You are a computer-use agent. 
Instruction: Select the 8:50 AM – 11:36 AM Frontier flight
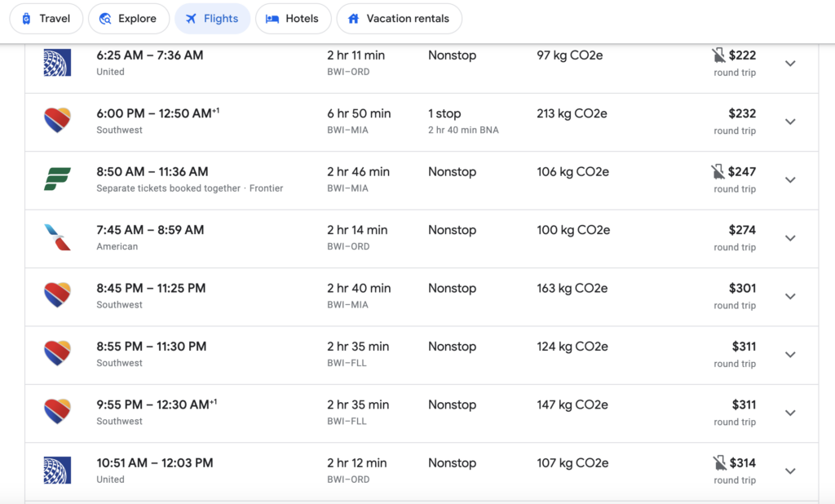pos(152,172)
